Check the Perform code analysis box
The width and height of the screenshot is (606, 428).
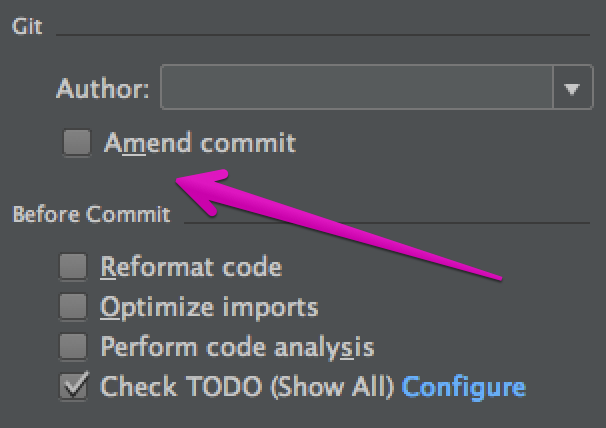[73, 346]
